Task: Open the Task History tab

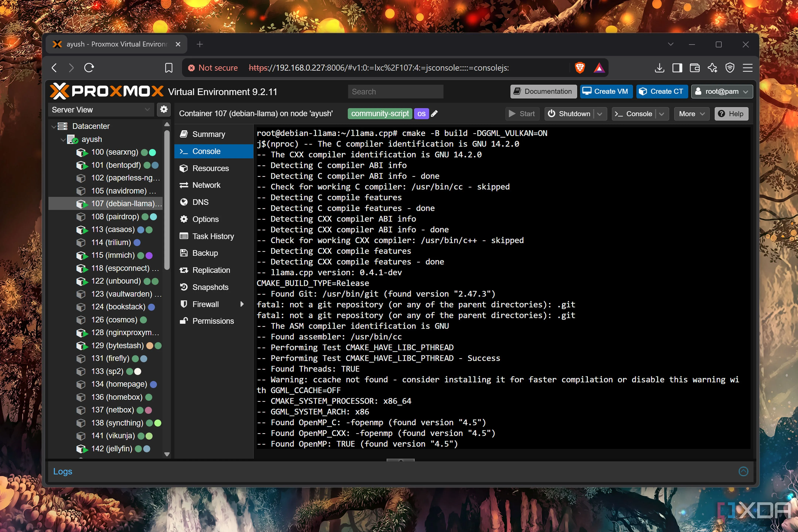Action: [214, 236]
